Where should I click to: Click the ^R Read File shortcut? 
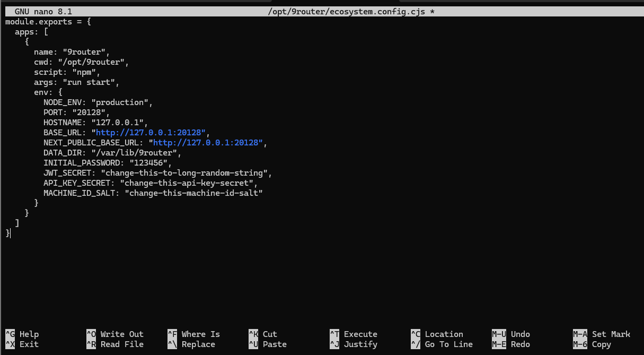click(x=115, y=344)
